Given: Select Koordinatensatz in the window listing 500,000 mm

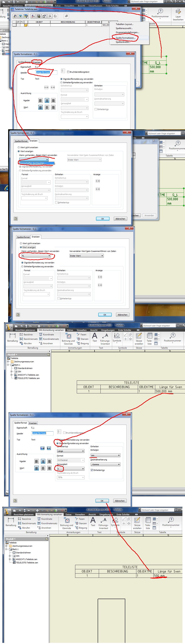Looking at the screenshot, I should pos(49,339).
